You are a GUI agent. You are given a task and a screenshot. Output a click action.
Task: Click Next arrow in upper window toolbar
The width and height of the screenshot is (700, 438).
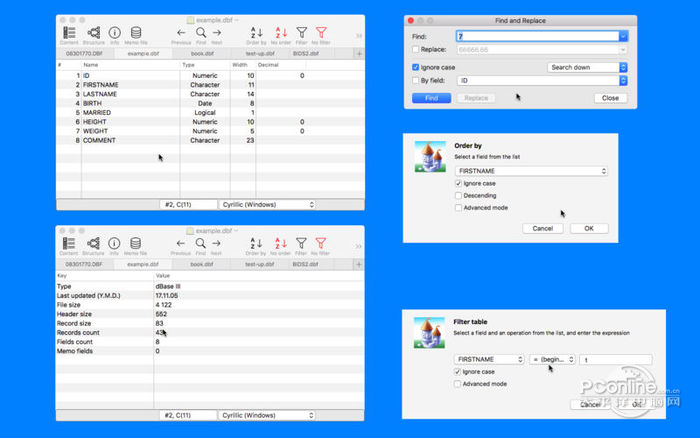coord(217,35)
